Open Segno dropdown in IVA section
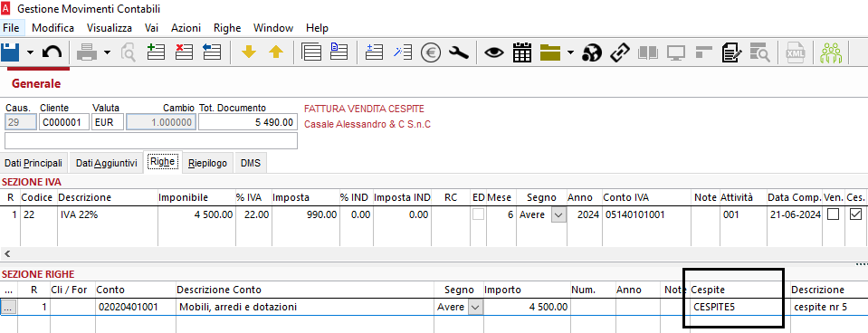The width and height of the screenshot is (868, 333). click(x=559, y=215)
